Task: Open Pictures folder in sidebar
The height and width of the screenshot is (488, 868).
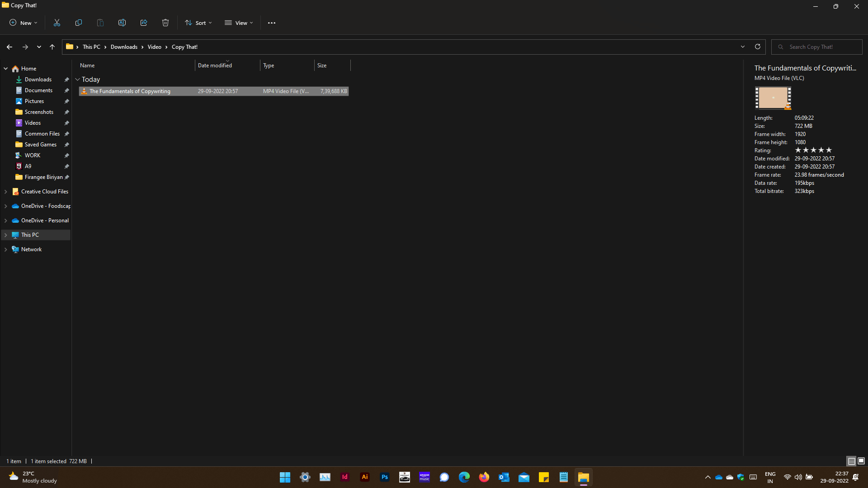Action: pos(34,101)
